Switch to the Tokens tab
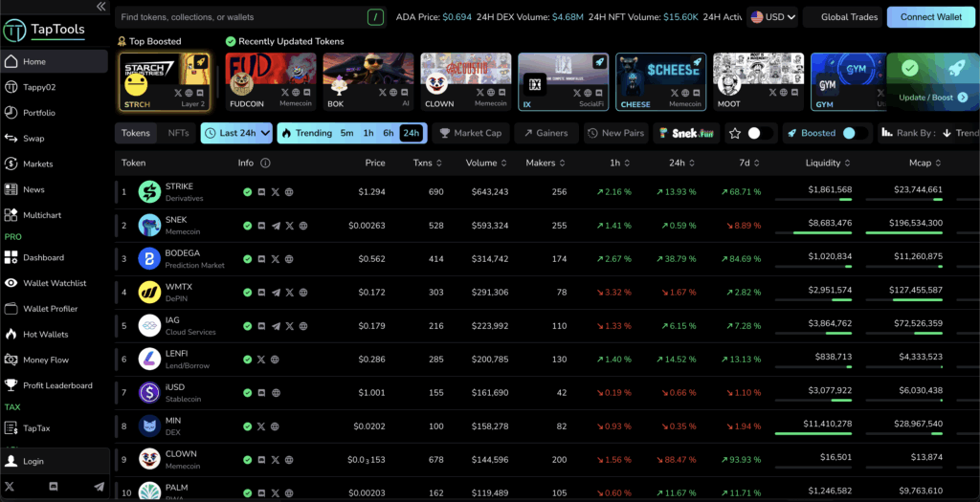Image resolution: width=980 pixels, height=502 pixels. [136, 133]
